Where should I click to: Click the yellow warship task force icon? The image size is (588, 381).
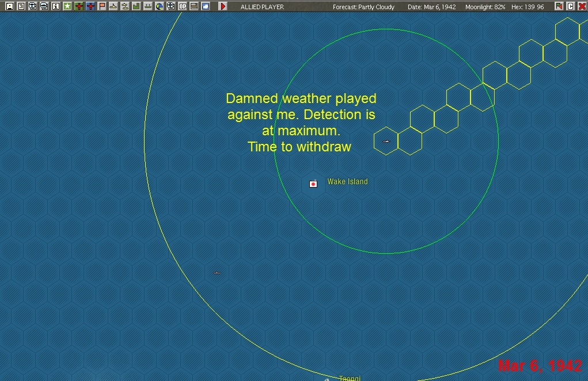[114, 7]
